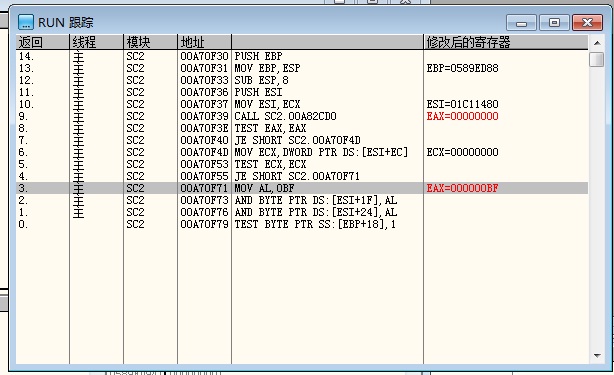This screenshot has width=614, height=375.
Task: Select the TEST ECX, ECX instruction
Action: pyautogui.click(x=270, y=164)
